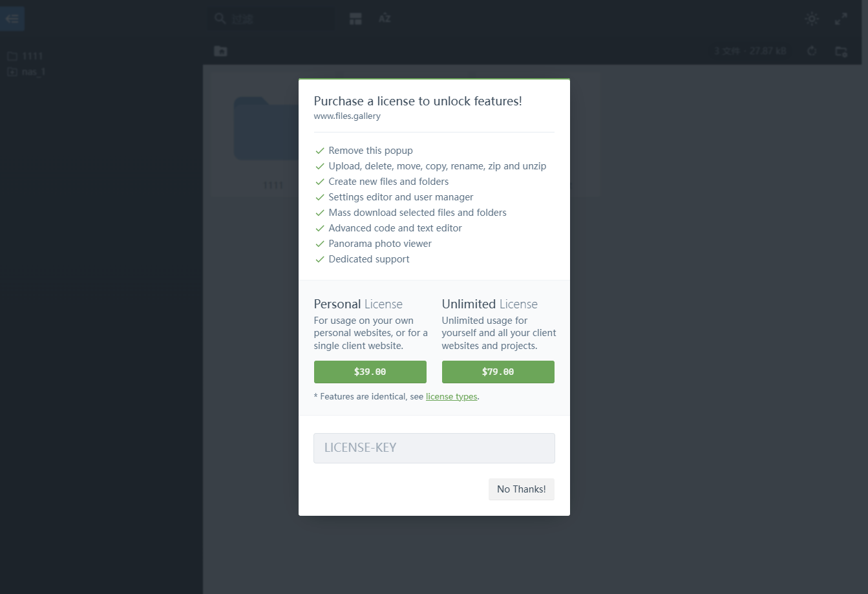
Task: Click the LICENSE-KEY input field
Action: click(x=434, y=448)
